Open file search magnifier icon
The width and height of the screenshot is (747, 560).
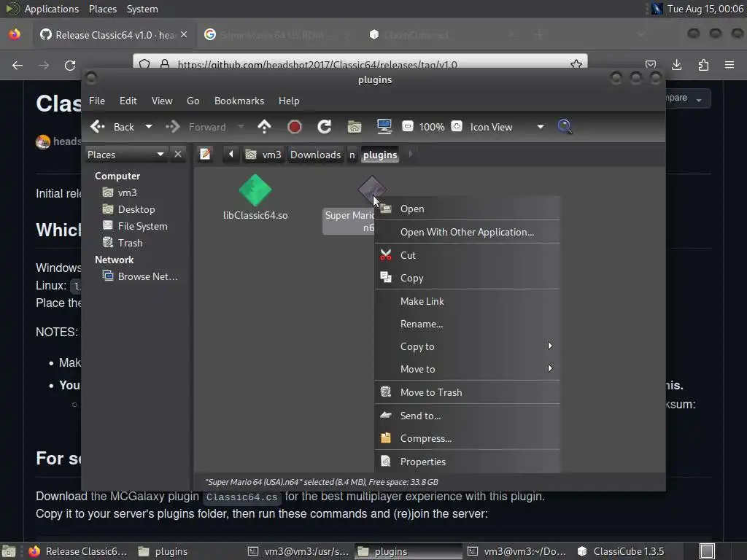(x=565, y=127)
